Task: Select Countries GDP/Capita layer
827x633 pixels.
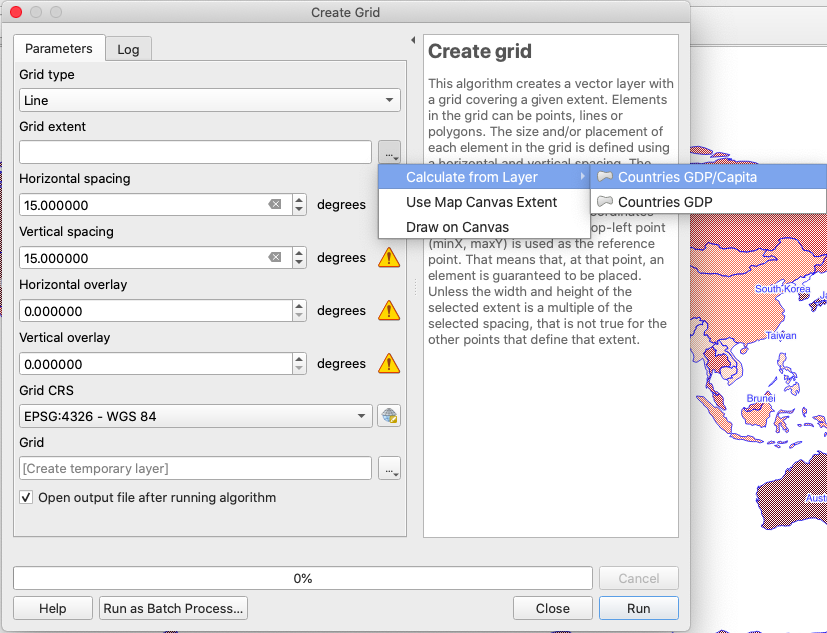Action: click(687, 177)
